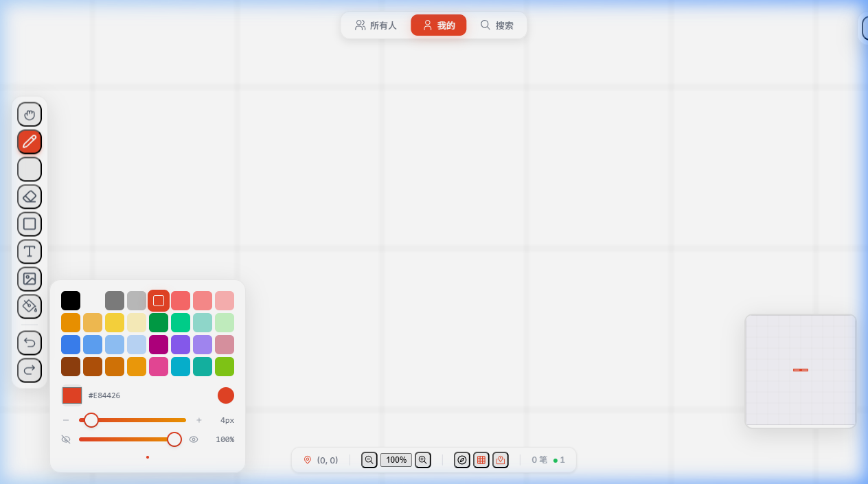The width and height of the screenshot is (868, 484).
Task: Click the round red brush preview dot
Action: (226, 395)
